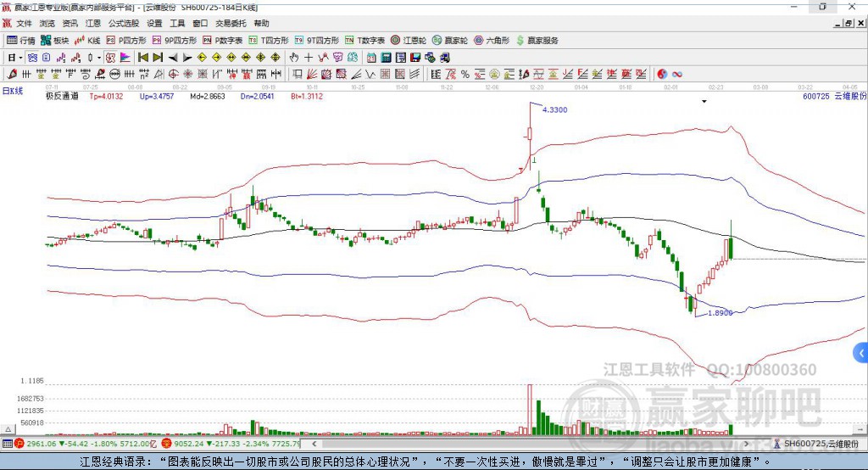Open the T四方形 tool
Viewport: 868px width, 470px height.
[x=269, y=41]
